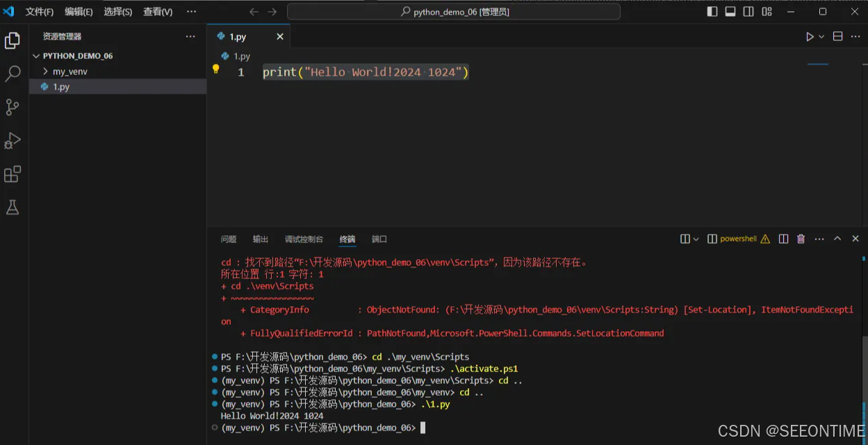This screenshot has width=868, height=445.
Task: Open the 查看(V) menu
Action: click(x=158, y=12)
